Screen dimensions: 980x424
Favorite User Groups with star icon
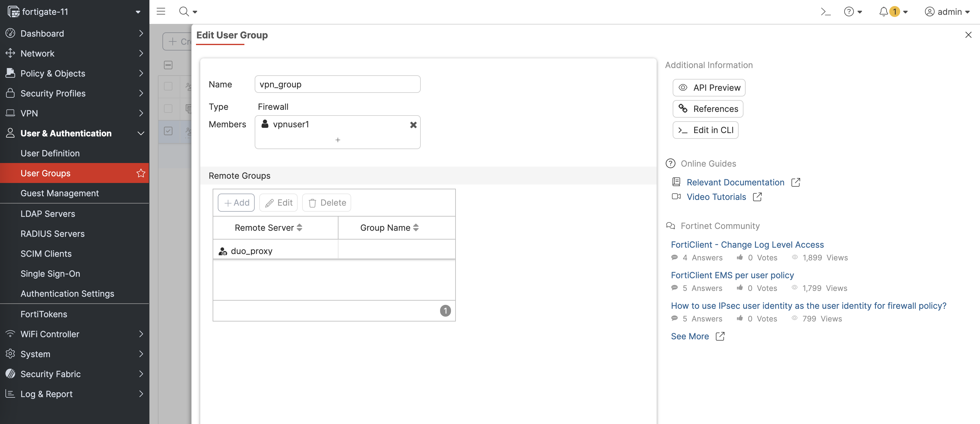click(x=141, y=173)
